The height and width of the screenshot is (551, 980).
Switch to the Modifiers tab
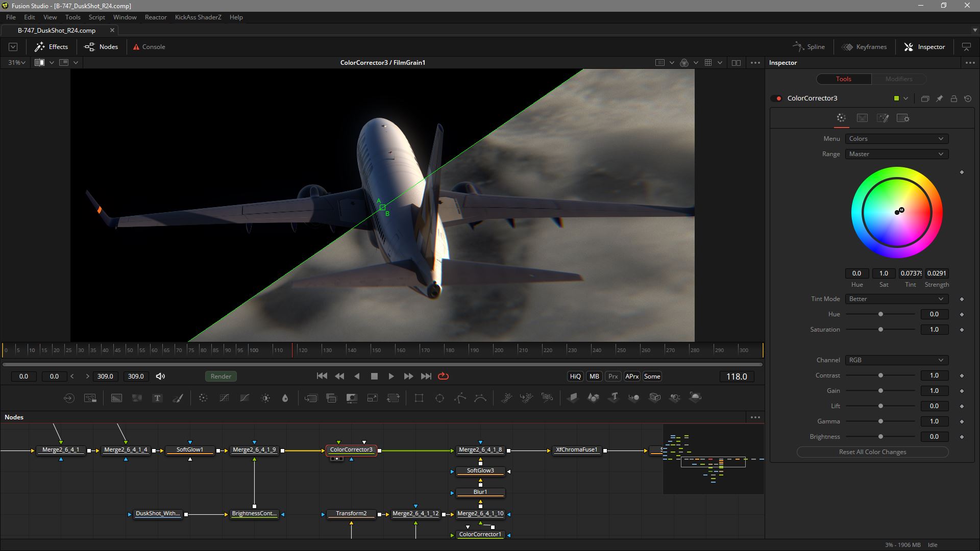click(898, 79)
